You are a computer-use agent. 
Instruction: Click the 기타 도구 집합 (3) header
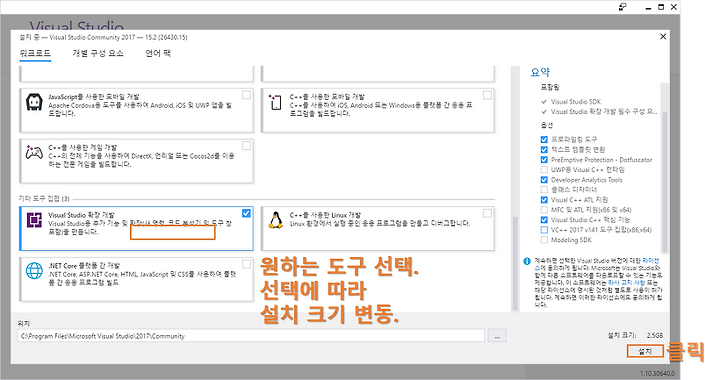point(44,199)
